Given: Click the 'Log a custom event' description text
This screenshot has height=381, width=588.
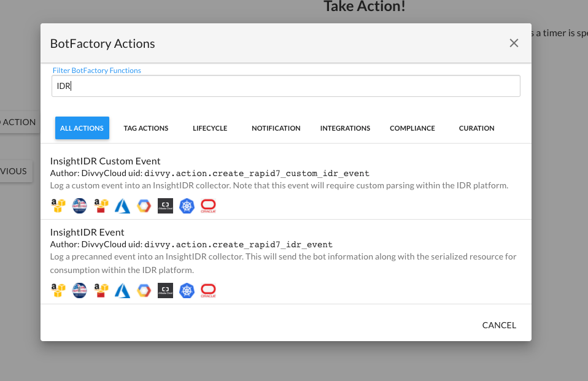Looking at the screenshot, I should click(x=279, y=186).
